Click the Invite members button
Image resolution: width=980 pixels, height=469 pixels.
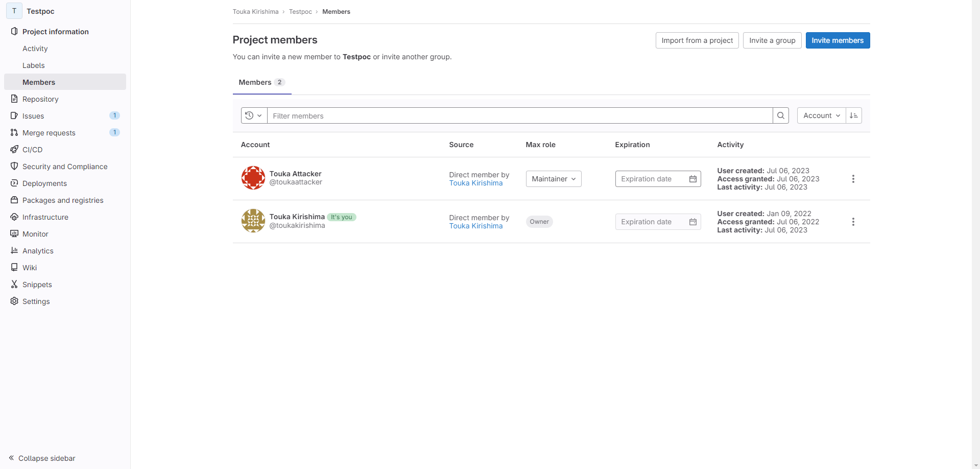point(837,40)
